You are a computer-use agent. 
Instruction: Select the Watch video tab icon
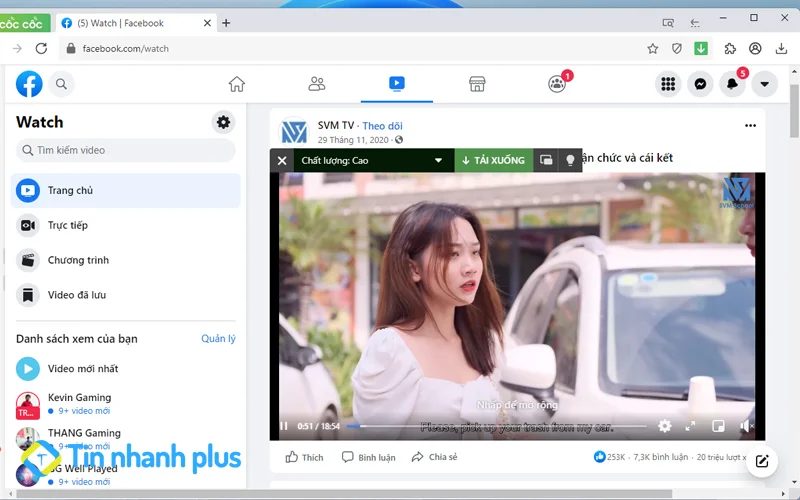point(396,83)
